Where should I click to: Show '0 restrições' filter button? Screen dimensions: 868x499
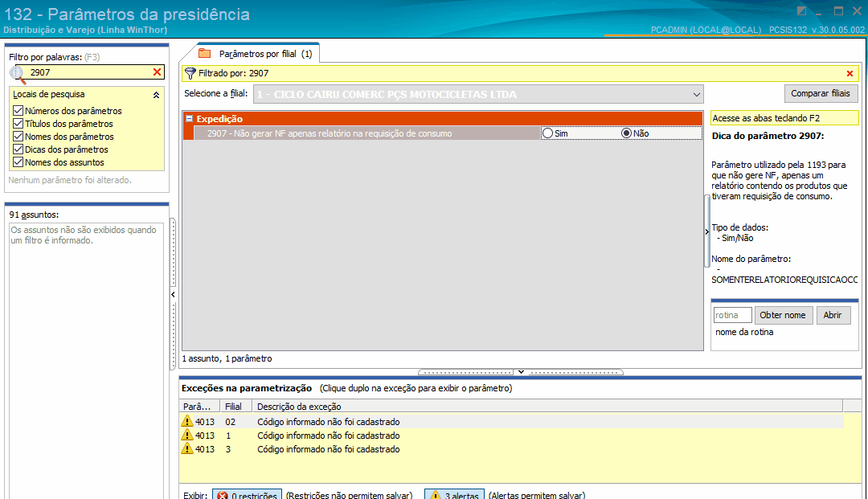[247, 494]
